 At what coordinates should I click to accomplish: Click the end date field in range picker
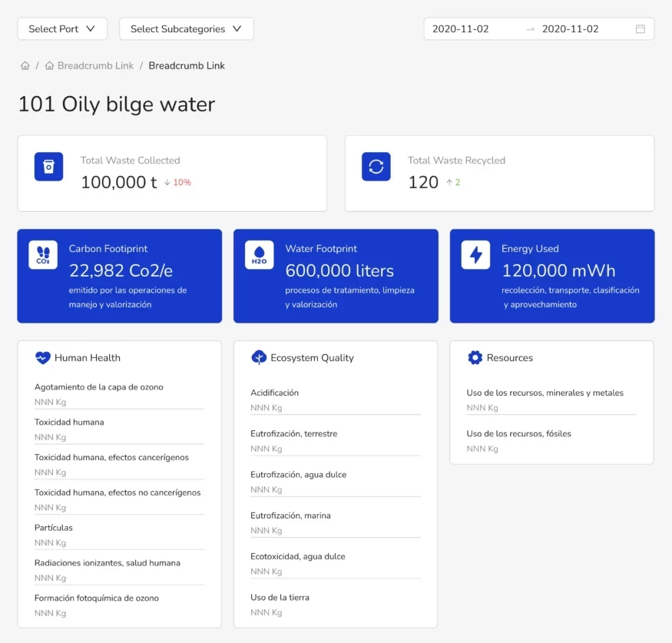[571, 29]
